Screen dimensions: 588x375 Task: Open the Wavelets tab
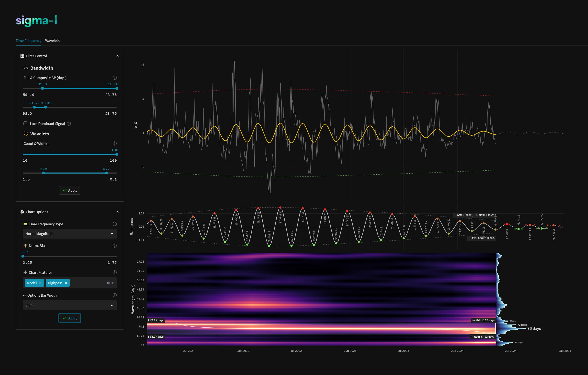pos(52,41)
